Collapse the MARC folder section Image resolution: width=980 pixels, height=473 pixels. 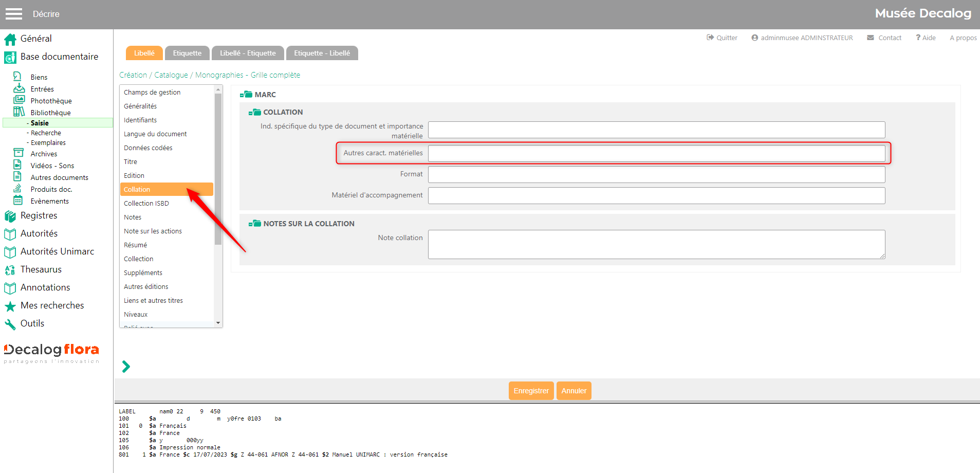(x=246, y=95)
